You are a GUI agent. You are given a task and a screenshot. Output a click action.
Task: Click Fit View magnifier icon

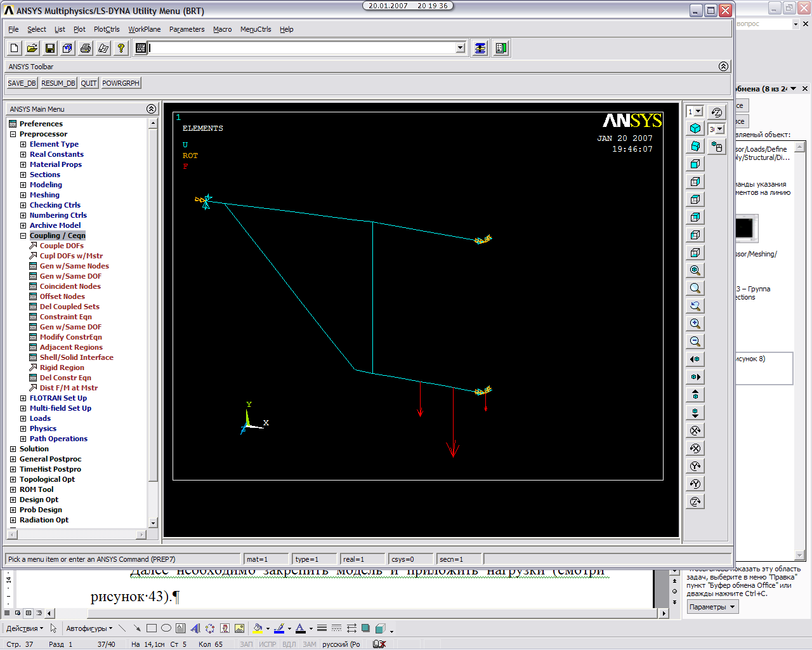coord(695,270)
